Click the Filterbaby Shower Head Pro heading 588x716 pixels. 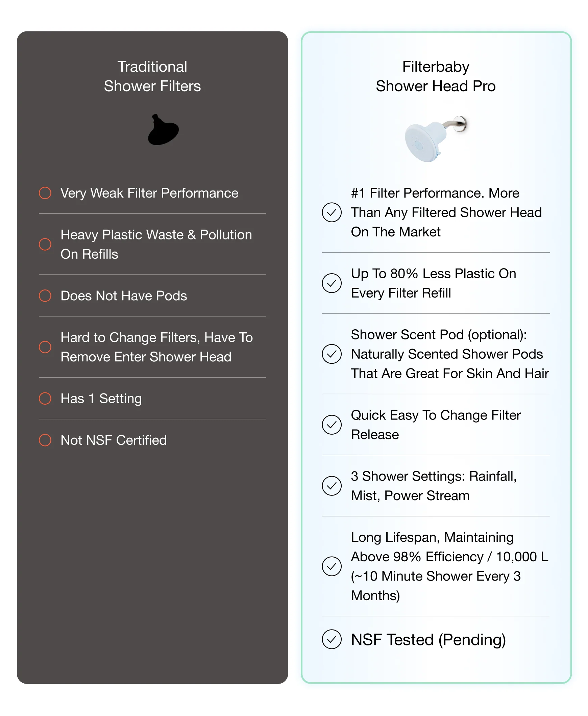[x=436, y=76]
